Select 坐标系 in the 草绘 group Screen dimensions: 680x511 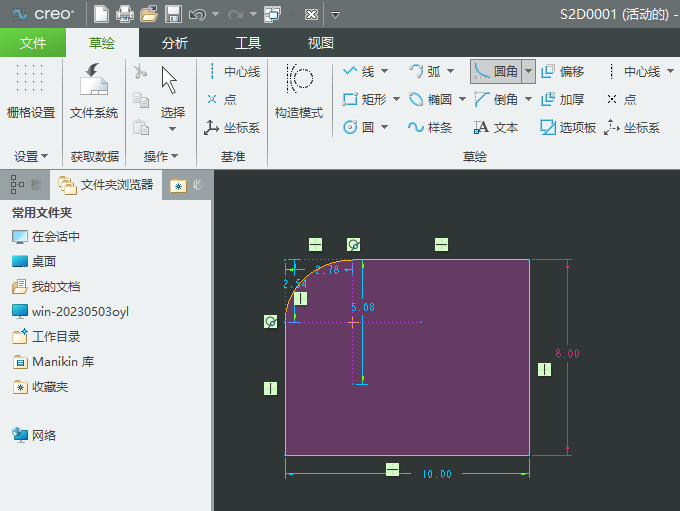pyautogui.click(x=632, y=127)
